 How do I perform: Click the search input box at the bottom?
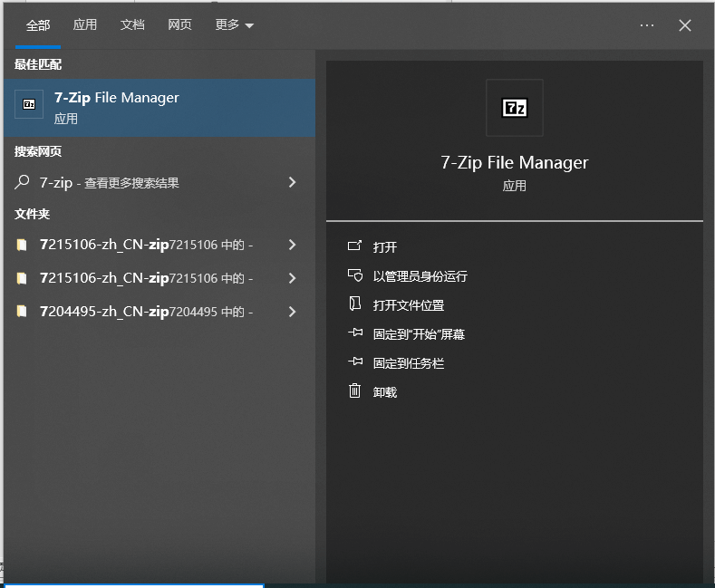[134, 585]
